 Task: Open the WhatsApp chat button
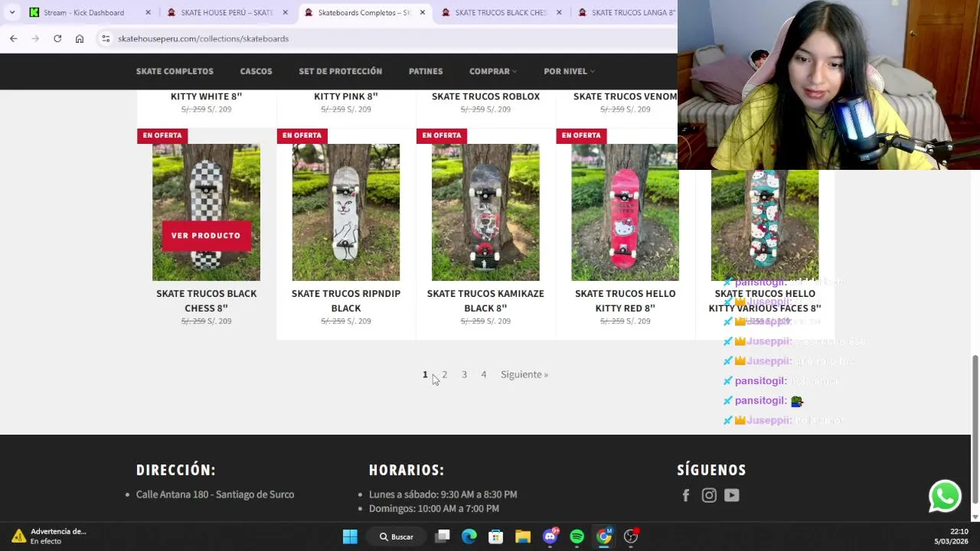(945, 496)
